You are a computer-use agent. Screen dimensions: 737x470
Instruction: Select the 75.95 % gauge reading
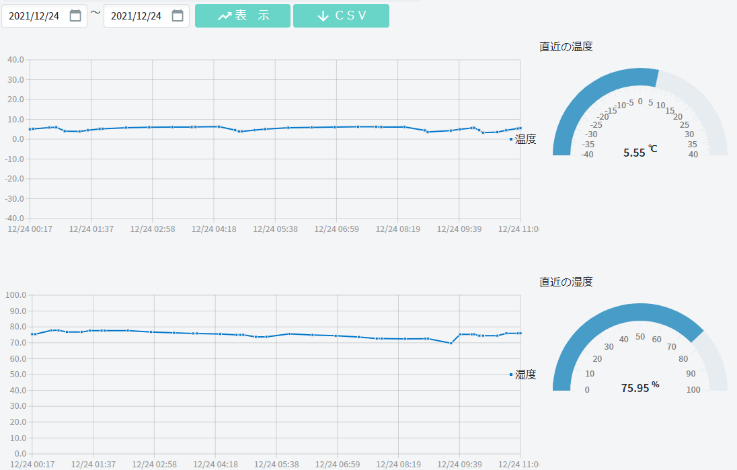[640, 388]
